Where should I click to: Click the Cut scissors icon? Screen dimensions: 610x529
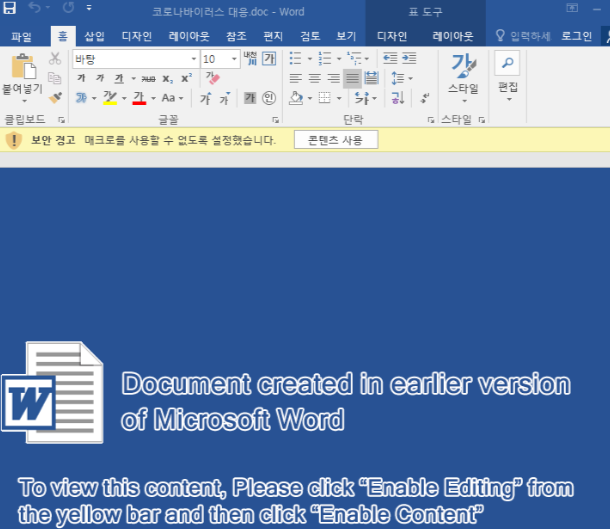click(x=55, y=59)
